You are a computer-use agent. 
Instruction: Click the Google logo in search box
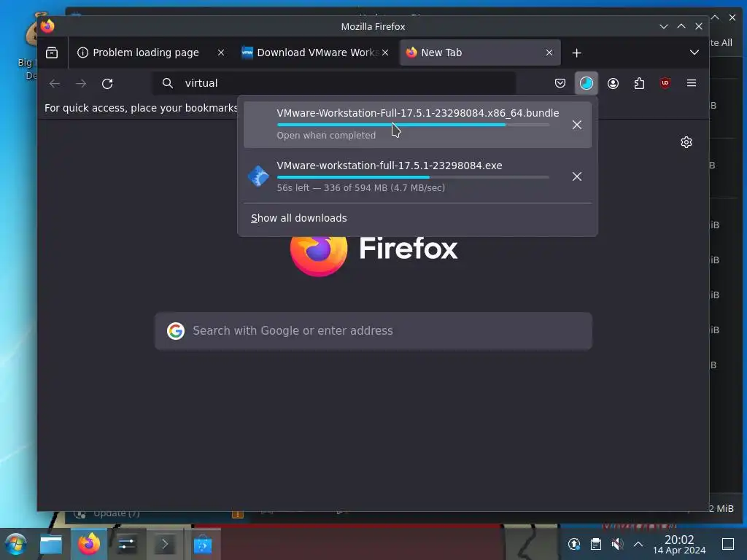[176, 331]
